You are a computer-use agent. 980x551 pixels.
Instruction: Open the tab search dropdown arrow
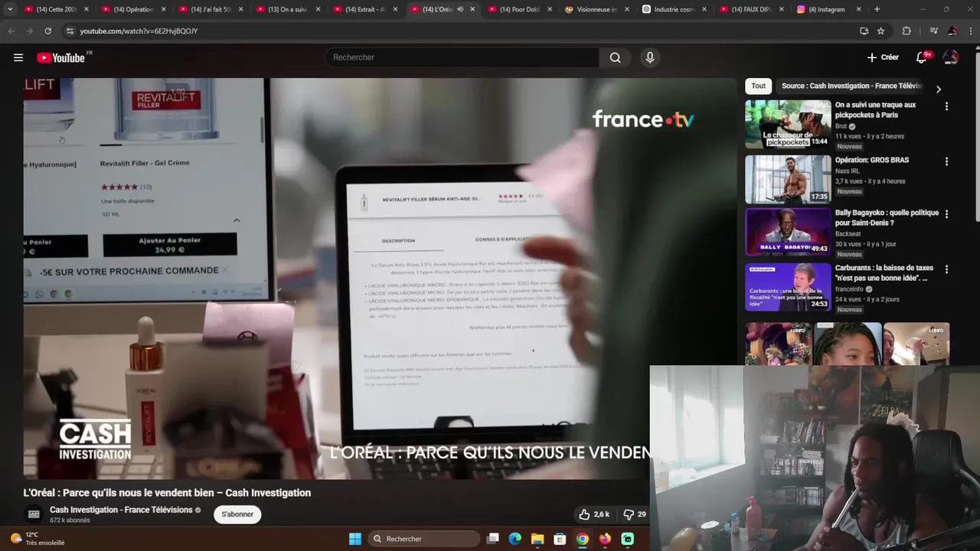tap(10, 9)
